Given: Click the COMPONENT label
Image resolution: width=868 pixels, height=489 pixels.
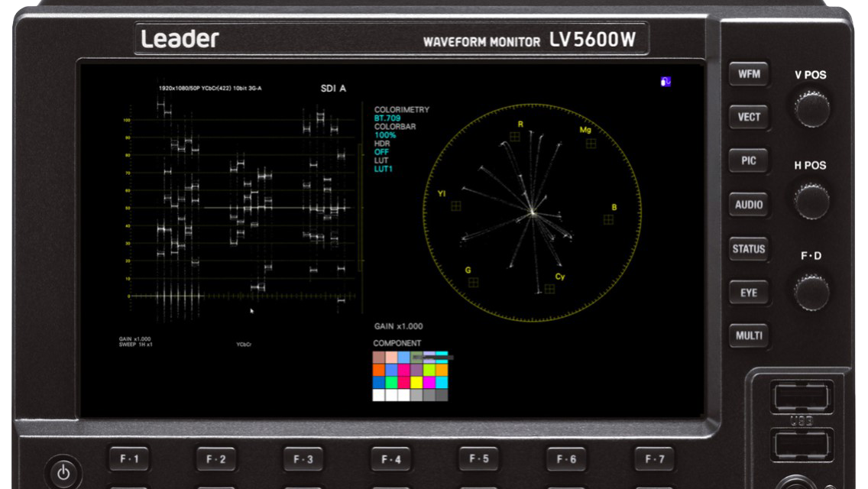Looking at the screenshot, I should [397, 343].
